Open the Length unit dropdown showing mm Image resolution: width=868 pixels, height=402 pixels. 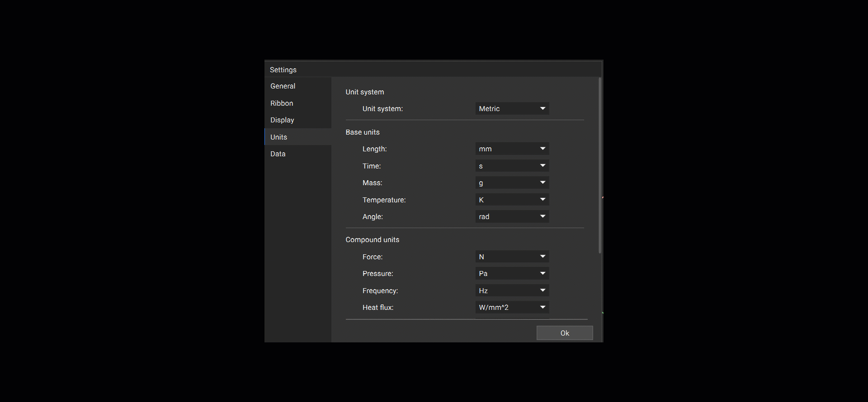512,149
